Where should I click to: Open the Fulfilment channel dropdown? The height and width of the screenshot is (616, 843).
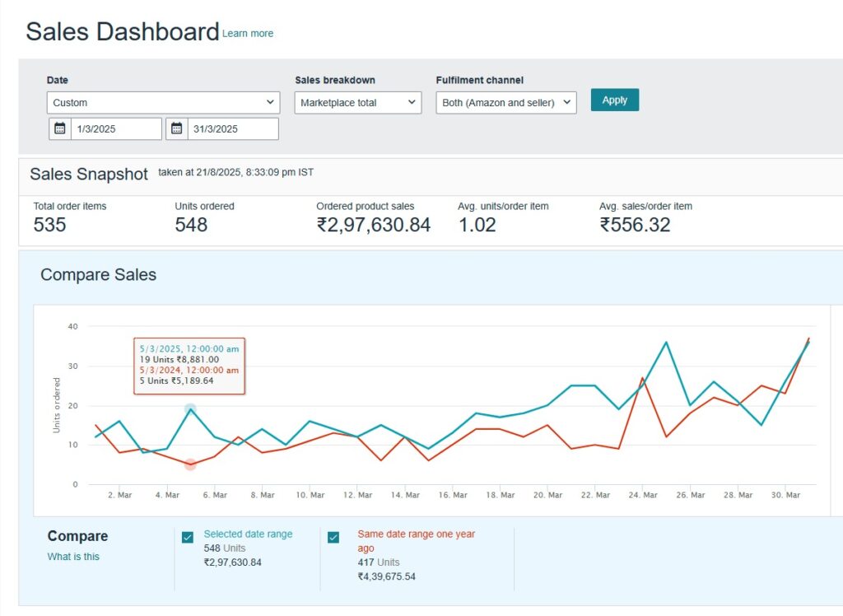point(505,103)
